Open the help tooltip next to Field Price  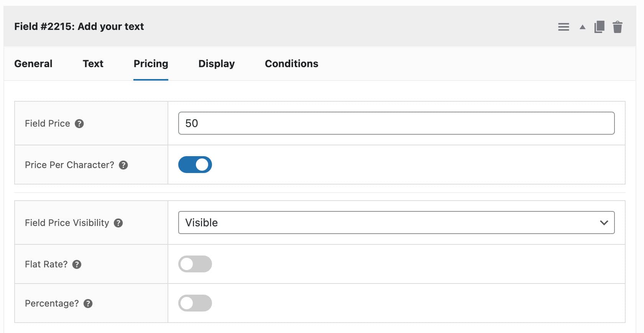(79, 124)
